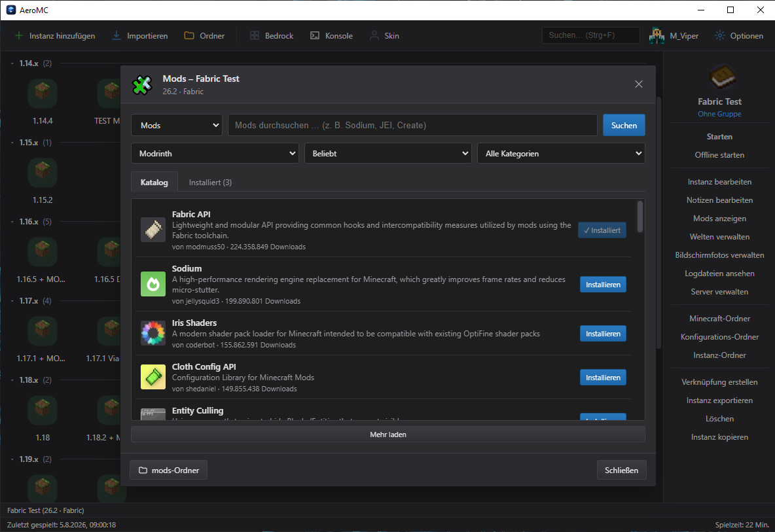Collapse the 1.14.x group
The image size is (775, 532).
tap(12, 63)
